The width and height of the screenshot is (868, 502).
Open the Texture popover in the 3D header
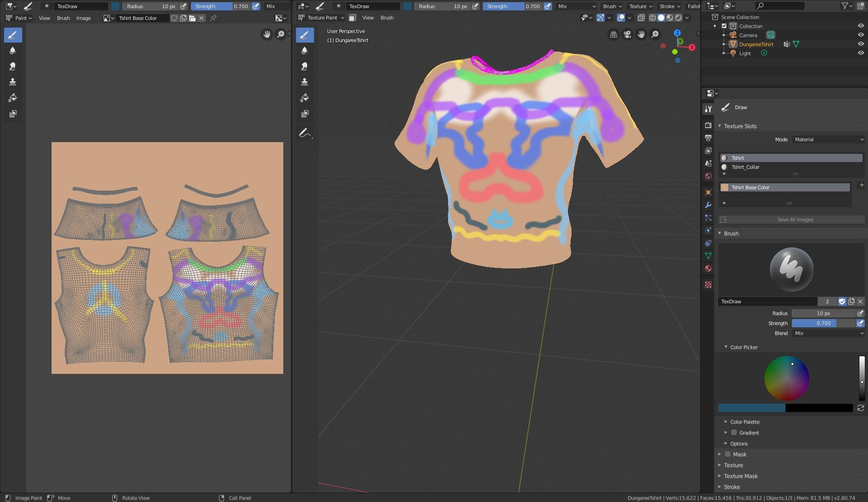click(x=640, y=6)
